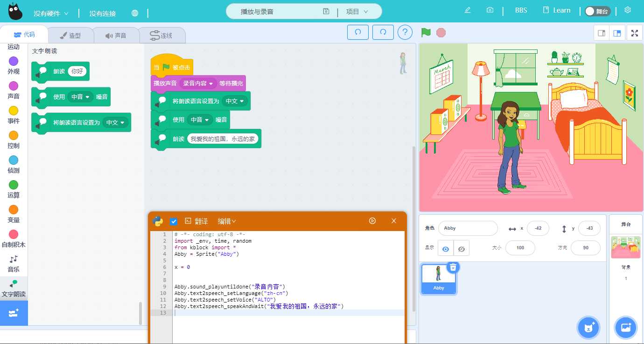
Task: Select the 音乐 (Music) block category
Action: 14,264
